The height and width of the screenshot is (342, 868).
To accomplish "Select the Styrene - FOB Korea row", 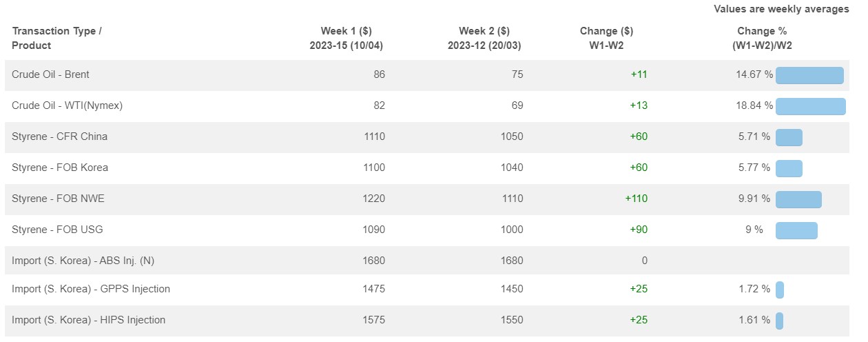I will pyautogui.click(x=427, y=168).
